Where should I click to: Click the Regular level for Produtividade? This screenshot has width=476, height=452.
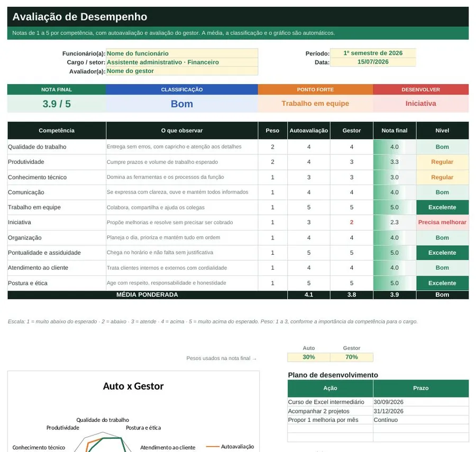tap(442, 162)
